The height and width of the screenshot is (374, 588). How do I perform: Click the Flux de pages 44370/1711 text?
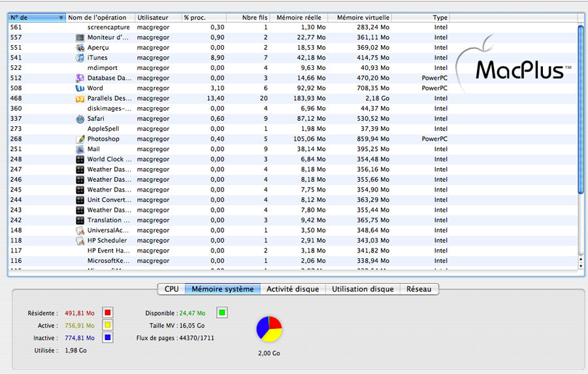click(175, 338)
